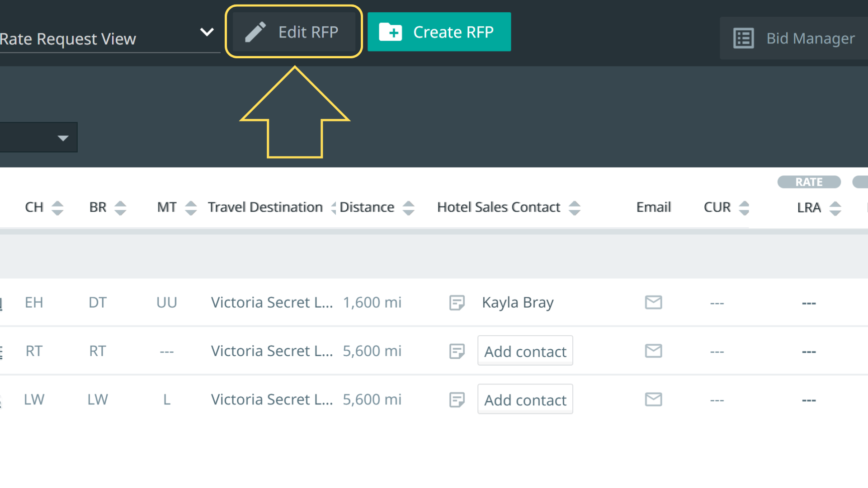Click the note icon in LW row
This screenshot has height=488, width=868.
click(457, 399)
